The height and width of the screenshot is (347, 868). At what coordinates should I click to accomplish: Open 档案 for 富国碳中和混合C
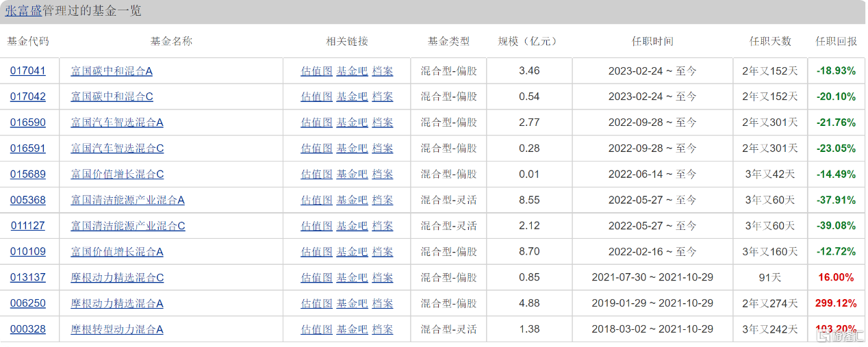pos(383,97)
